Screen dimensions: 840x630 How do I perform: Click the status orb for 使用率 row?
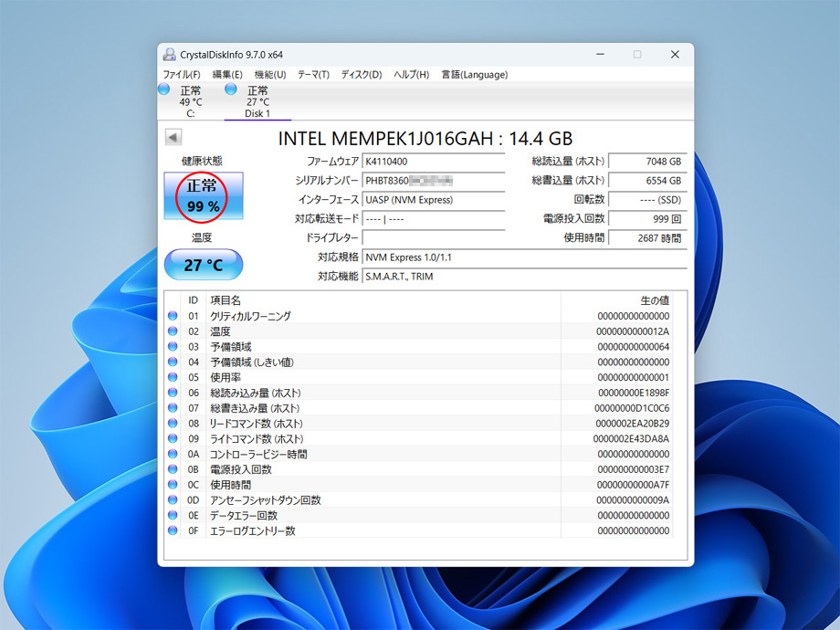[173, 377]
